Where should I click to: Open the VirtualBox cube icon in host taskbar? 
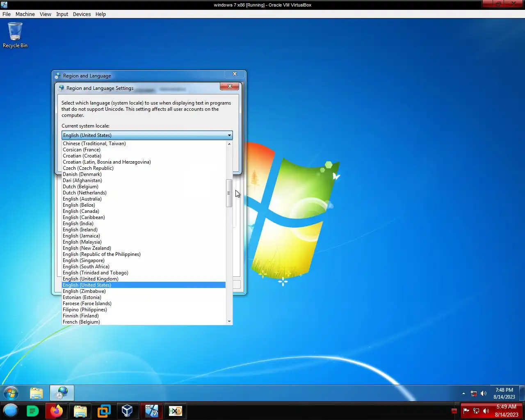pos(127,411)
